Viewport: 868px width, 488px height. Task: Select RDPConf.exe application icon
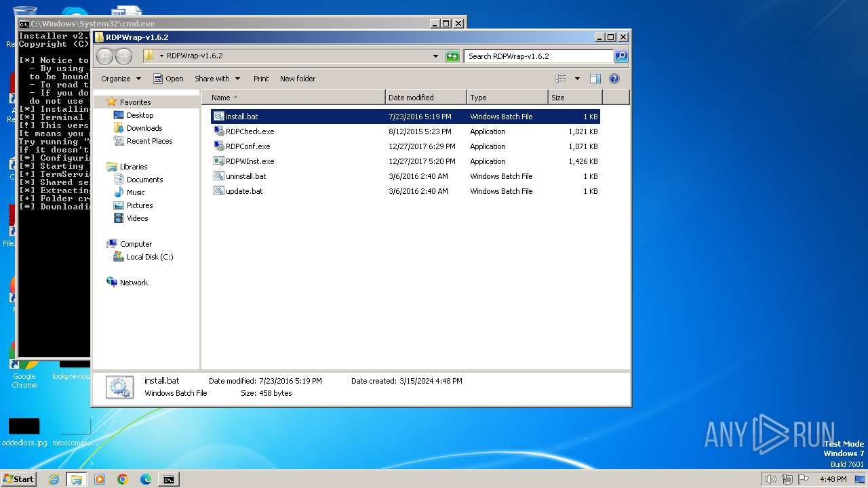pos(219,146)
